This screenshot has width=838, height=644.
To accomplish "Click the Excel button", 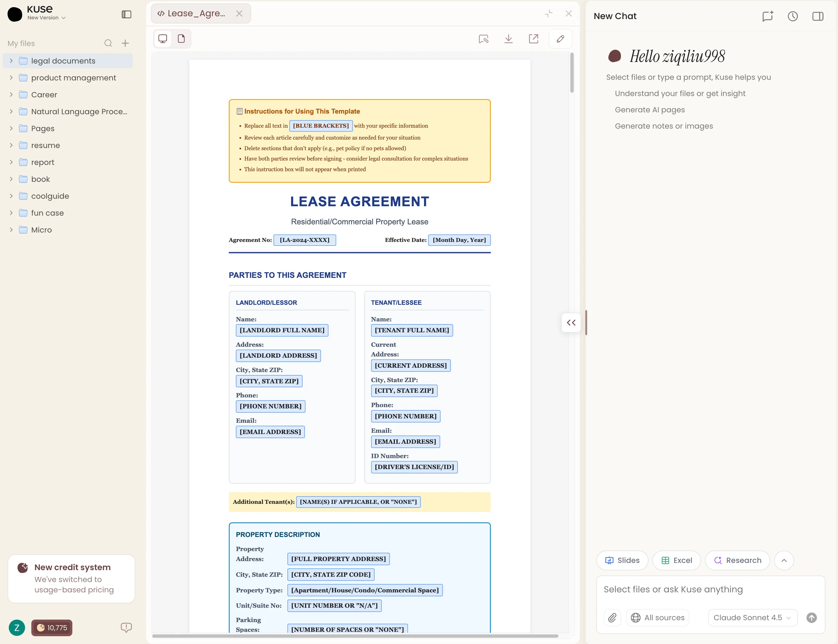I will 676,560.
